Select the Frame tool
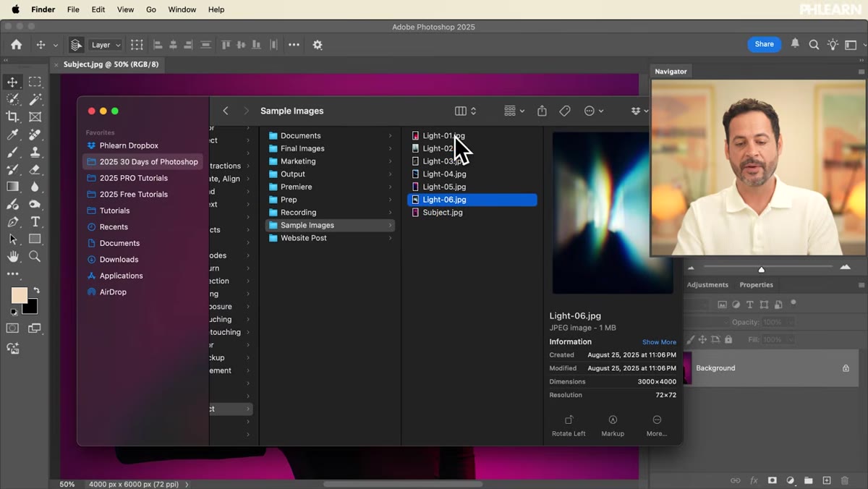The width and height of the screenshot is (868, 489). pyautogui.click(x=35, y=116)
